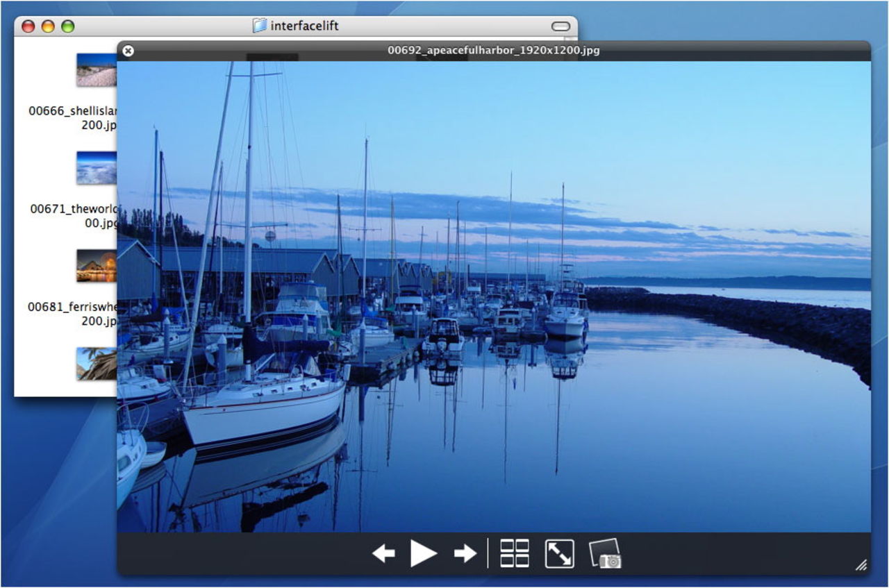This screenshot has width=889, height=588.
Task: Click the 00666_shellisland file name label
Action: click(x=73, y=111)
